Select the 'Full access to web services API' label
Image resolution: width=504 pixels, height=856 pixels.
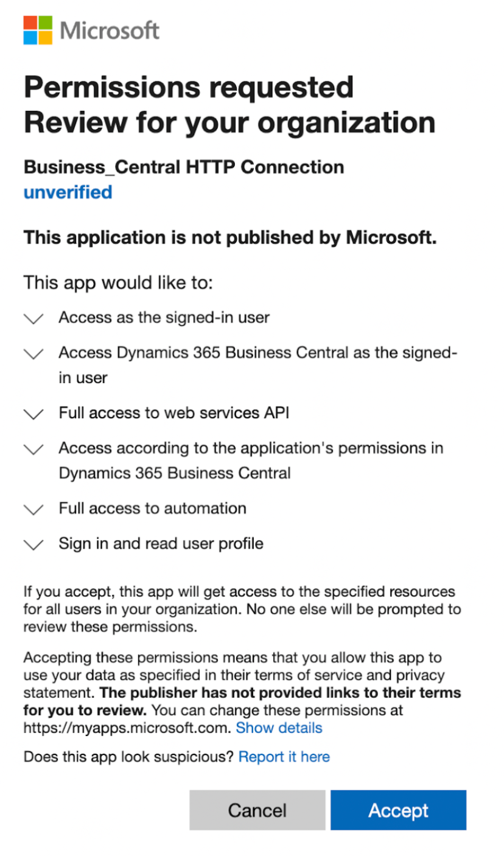[174, 413]
